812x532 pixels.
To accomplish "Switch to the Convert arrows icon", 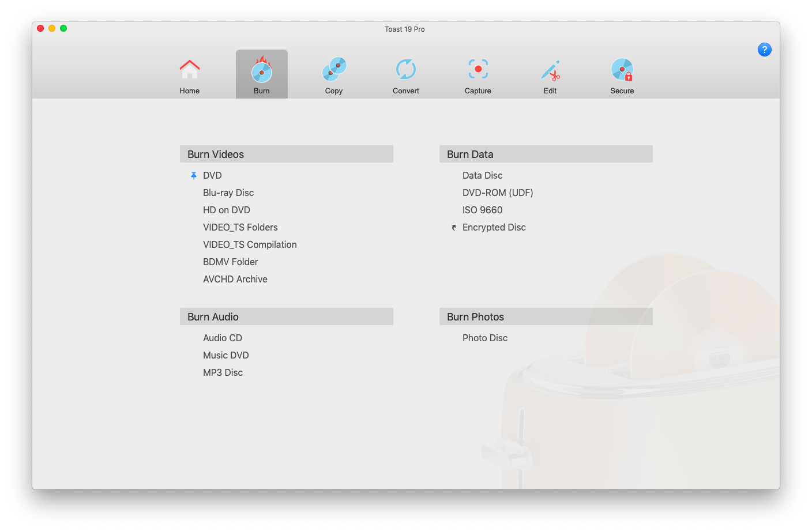I will point(406,69).
